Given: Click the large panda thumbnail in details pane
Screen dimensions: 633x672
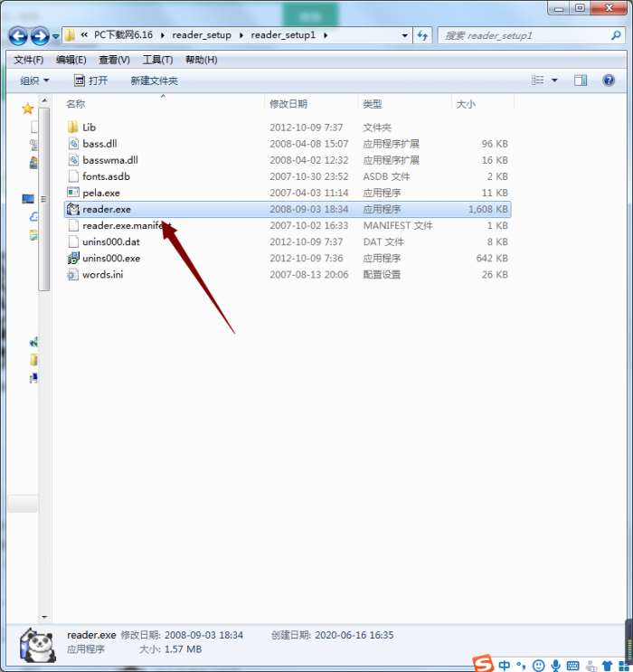Looking at the screenshot, I should coord(38,645).
